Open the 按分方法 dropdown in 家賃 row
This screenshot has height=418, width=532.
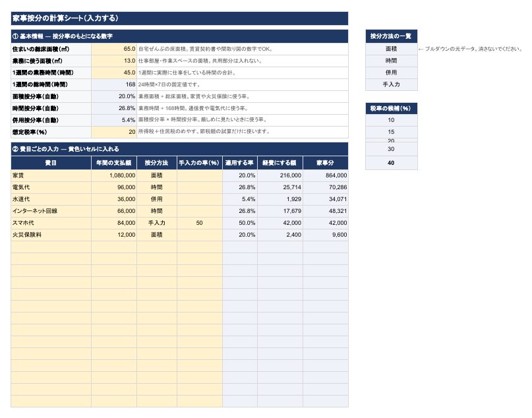pos(157,175)
